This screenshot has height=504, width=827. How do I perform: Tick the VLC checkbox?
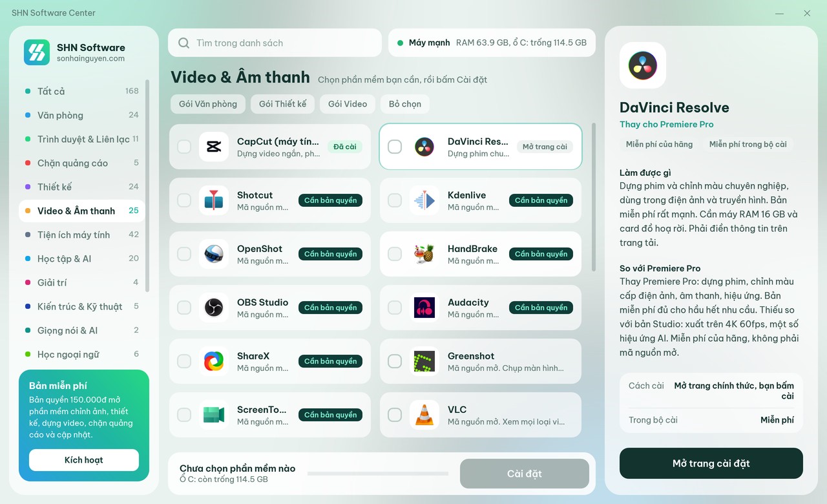tap(395, 415)
